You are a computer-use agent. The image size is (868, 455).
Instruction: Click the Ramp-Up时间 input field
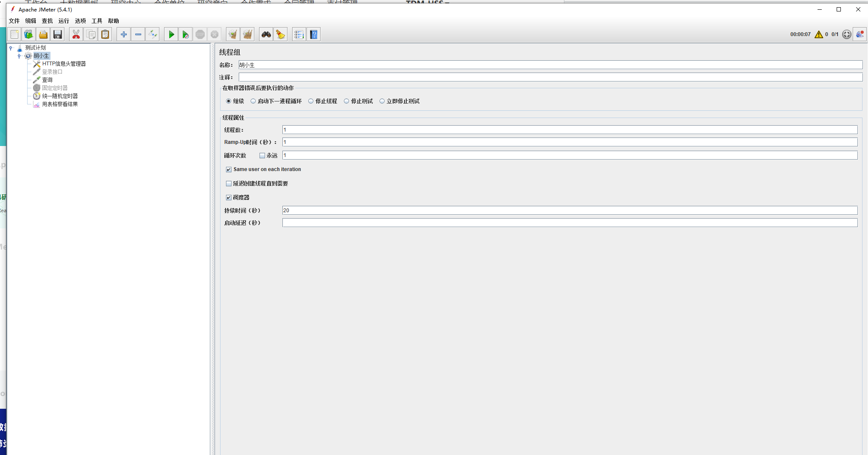(570, 142)
